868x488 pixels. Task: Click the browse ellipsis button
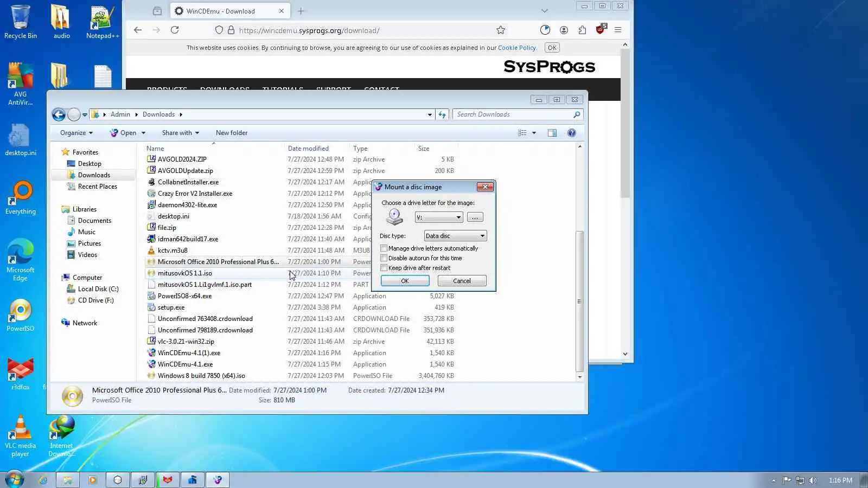475,217
